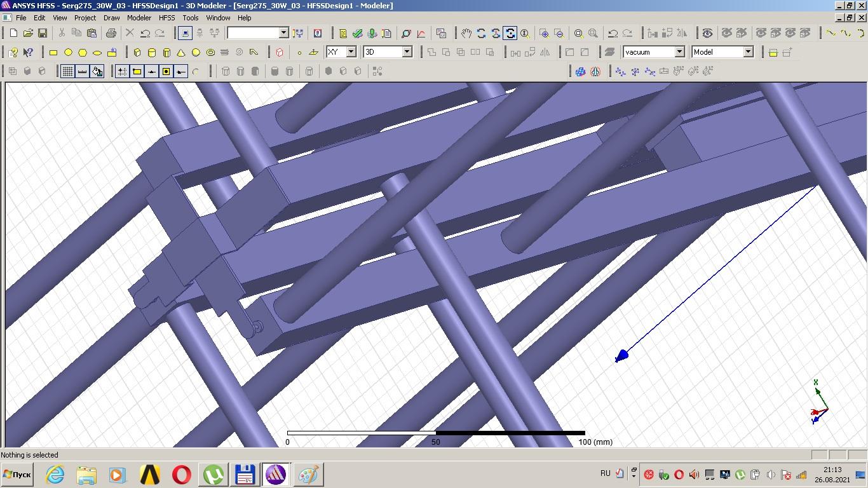Switch the RU input language indicator
This screenshot has width=868, height=488.
coord(605,473)
